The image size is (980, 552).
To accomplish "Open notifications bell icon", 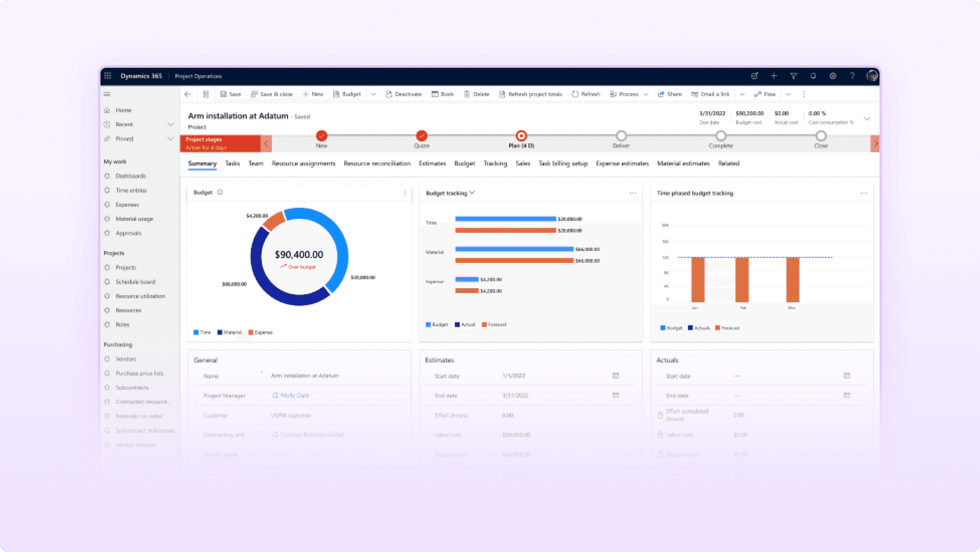I will tap(813, 76).
